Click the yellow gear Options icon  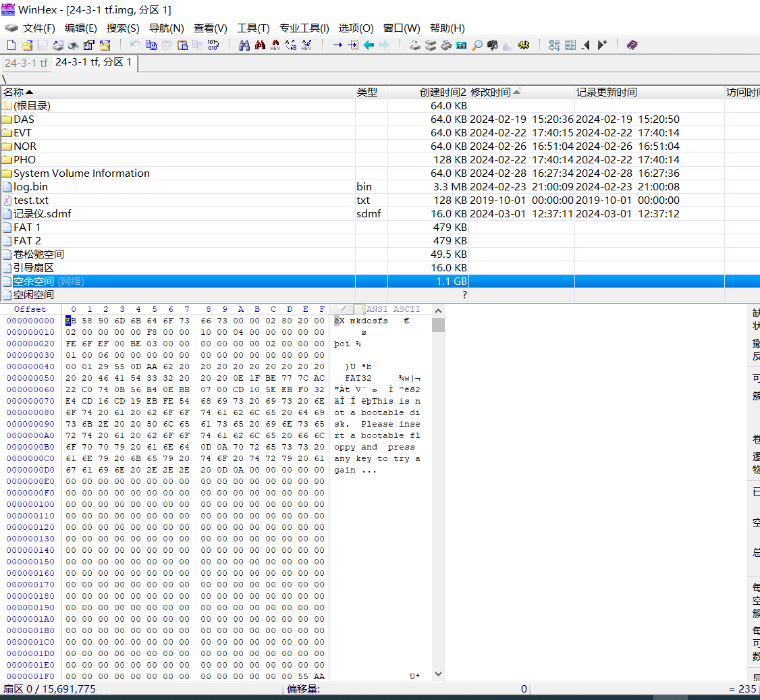524,45
